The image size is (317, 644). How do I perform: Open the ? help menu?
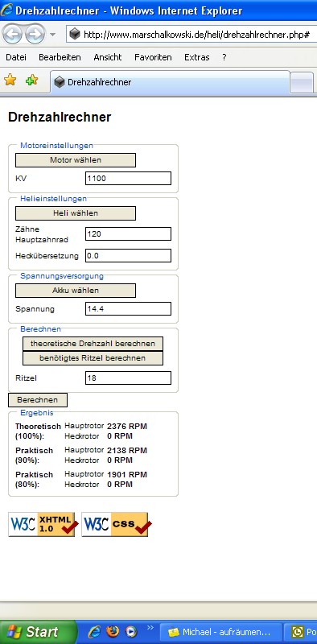(x=224, y=57)
